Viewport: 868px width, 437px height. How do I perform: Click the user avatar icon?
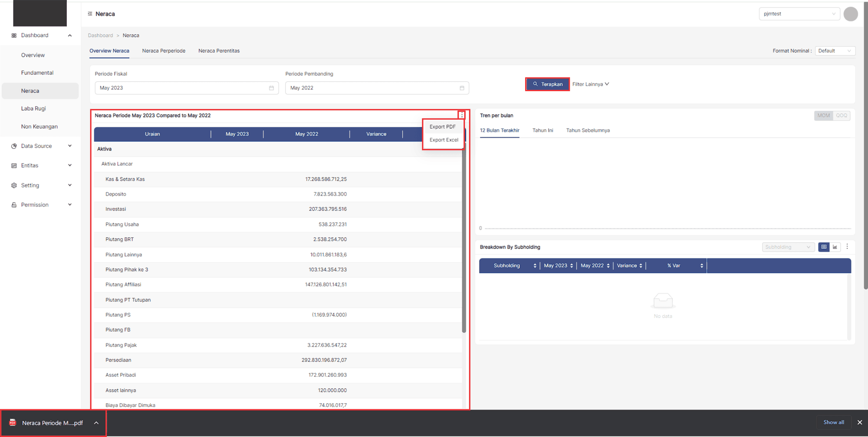pyautogui.click(x=850, y=14)
